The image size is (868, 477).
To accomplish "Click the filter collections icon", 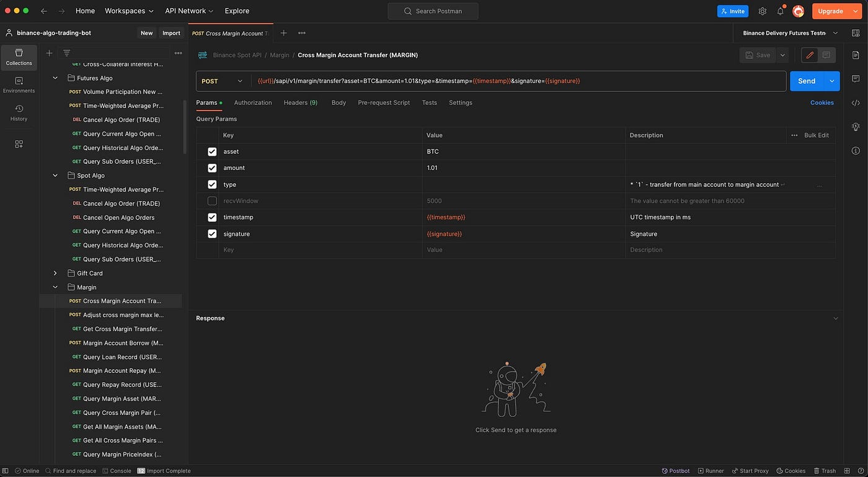I will coord(67,53).
